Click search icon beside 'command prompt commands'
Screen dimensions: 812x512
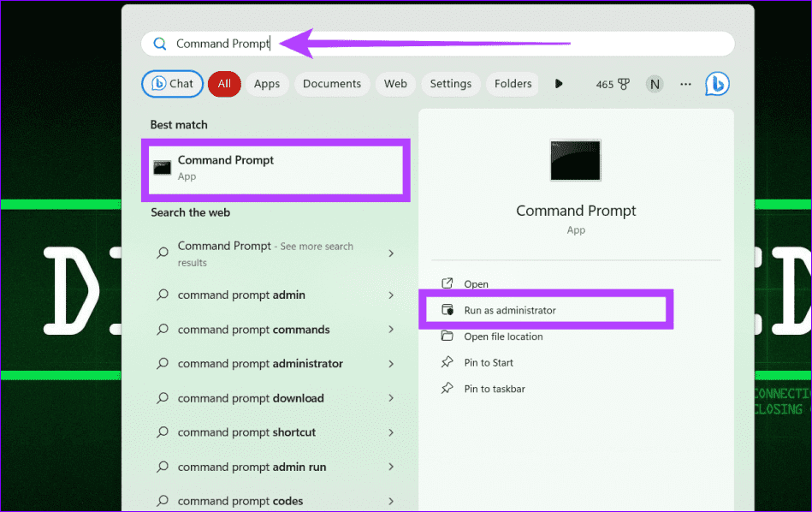coord(163,330)
